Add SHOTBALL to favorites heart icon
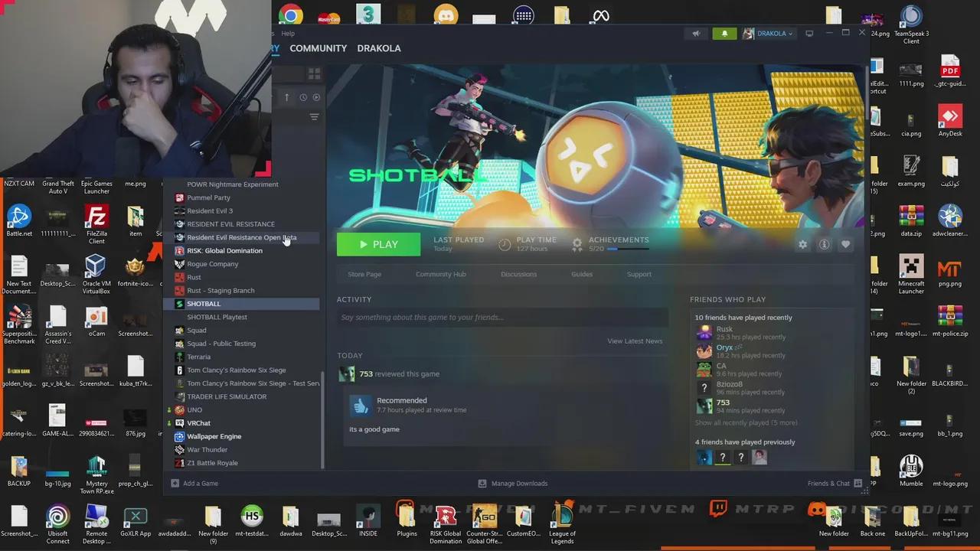 point(845,244)
